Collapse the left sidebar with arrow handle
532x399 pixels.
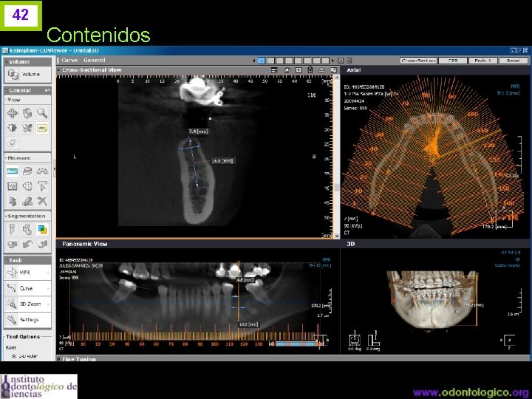(54, 168)
